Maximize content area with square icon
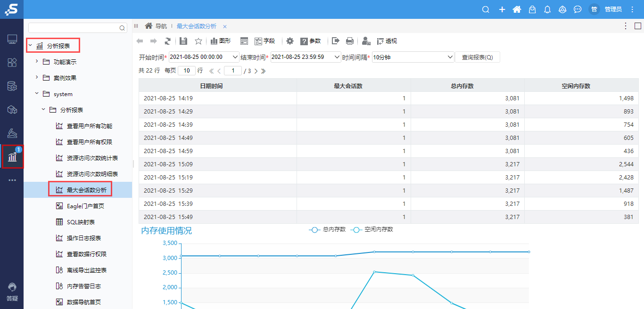Image resolution: width=644 pixels, height=309 pixels. click(638, 26)
